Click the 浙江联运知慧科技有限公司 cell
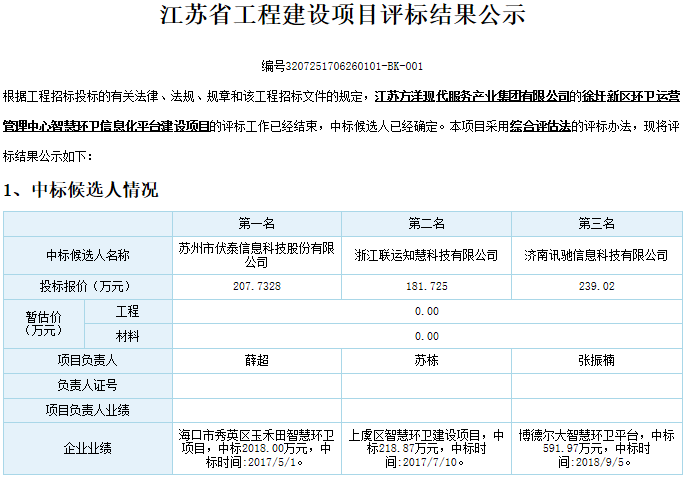 tap(426, 255)
